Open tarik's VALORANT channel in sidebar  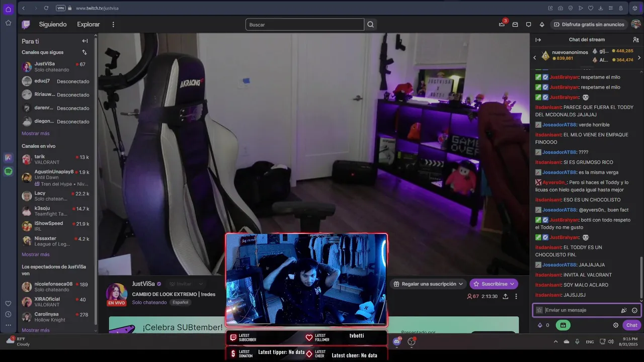click(x=55, y=159)
